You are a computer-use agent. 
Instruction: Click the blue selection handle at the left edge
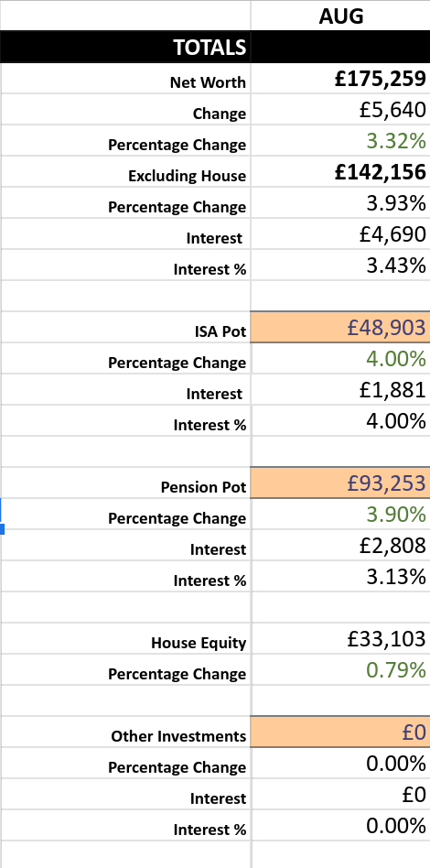[2, 528]
